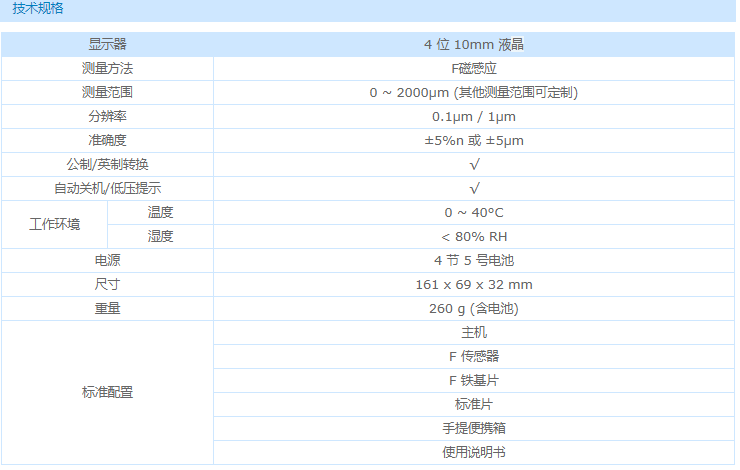
Task: Select the 标准配置 row label
Action: click(107, 392)
